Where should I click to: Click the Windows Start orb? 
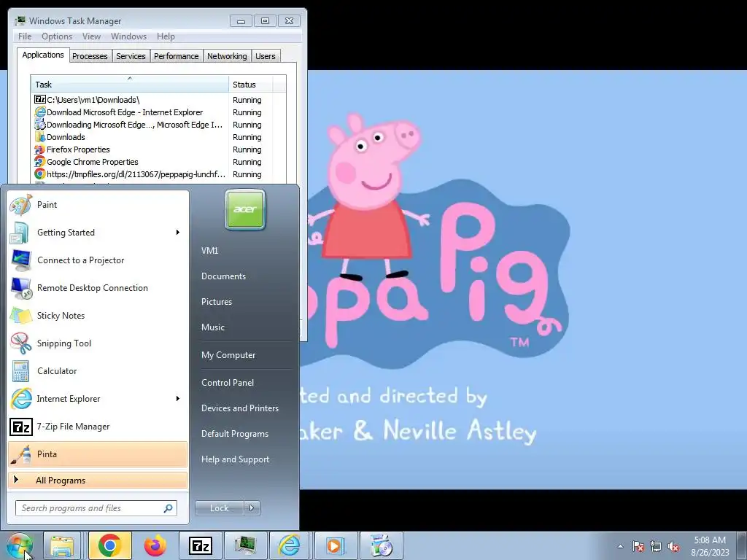coord(20,545)
